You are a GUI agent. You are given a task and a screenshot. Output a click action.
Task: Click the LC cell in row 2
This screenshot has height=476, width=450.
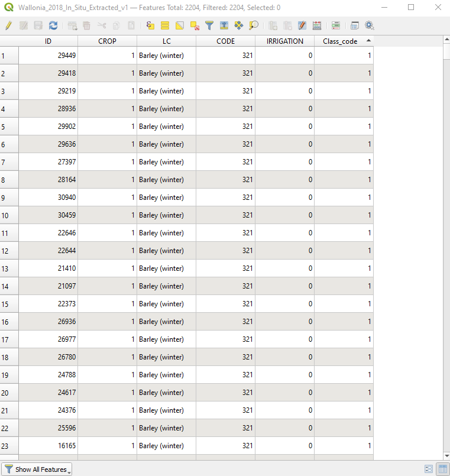(166, 73)
